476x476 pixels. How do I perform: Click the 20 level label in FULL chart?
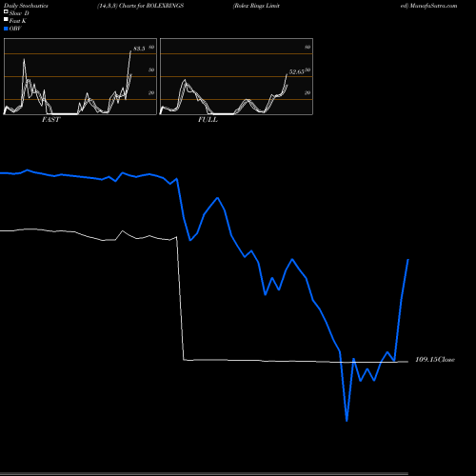[x=307, y=93]
